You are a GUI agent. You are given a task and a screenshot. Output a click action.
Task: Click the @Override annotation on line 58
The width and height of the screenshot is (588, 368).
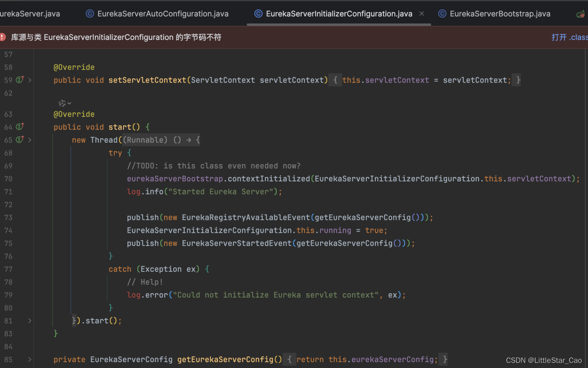74,67
